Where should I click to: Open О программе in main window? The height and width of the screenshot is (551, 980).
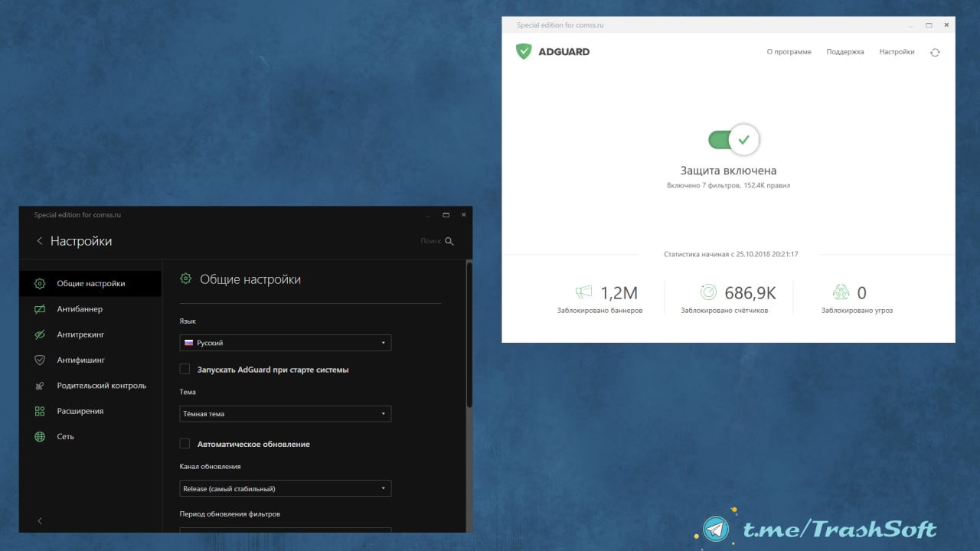pyautogui.click(x=789, y=52)
